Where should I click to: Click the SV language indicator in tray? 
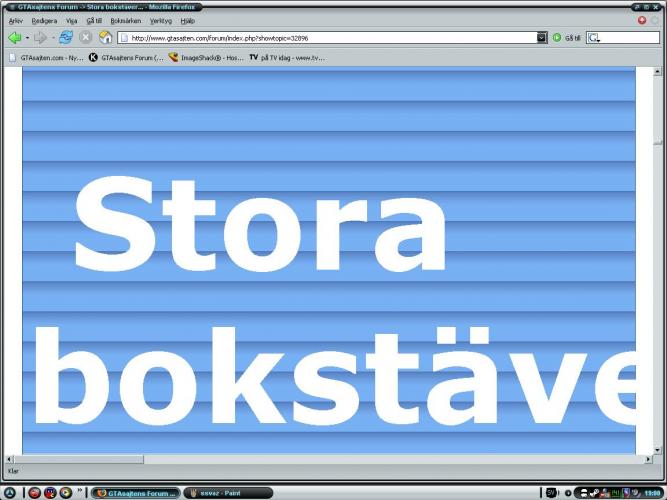tap(552, 493)
